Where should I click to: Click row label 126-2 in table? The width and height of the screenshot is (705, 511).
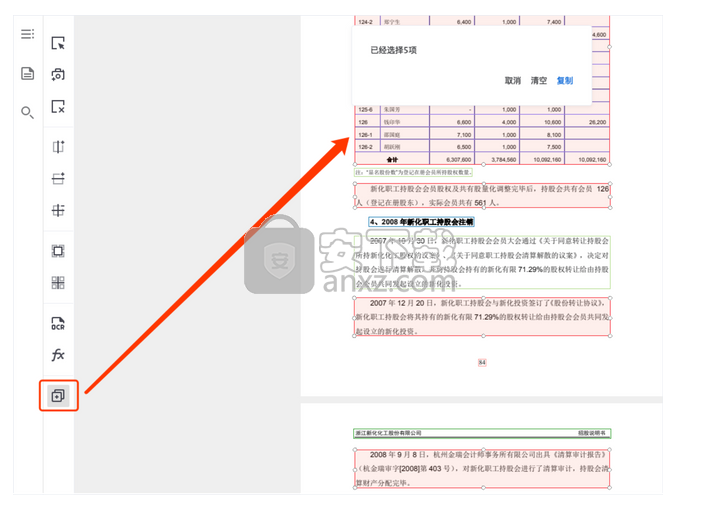[x=365, y=147]
